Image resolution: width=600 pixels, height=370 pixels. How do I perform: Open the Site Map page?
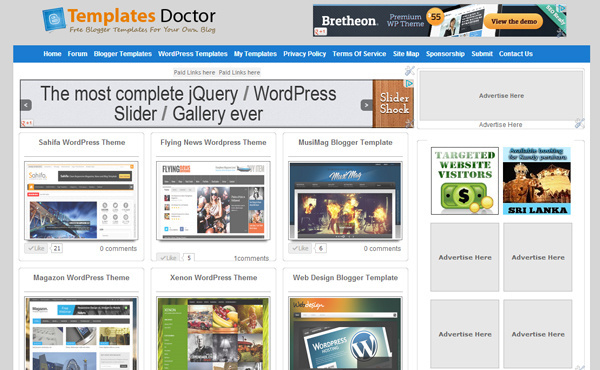click(x=406, y=54)
